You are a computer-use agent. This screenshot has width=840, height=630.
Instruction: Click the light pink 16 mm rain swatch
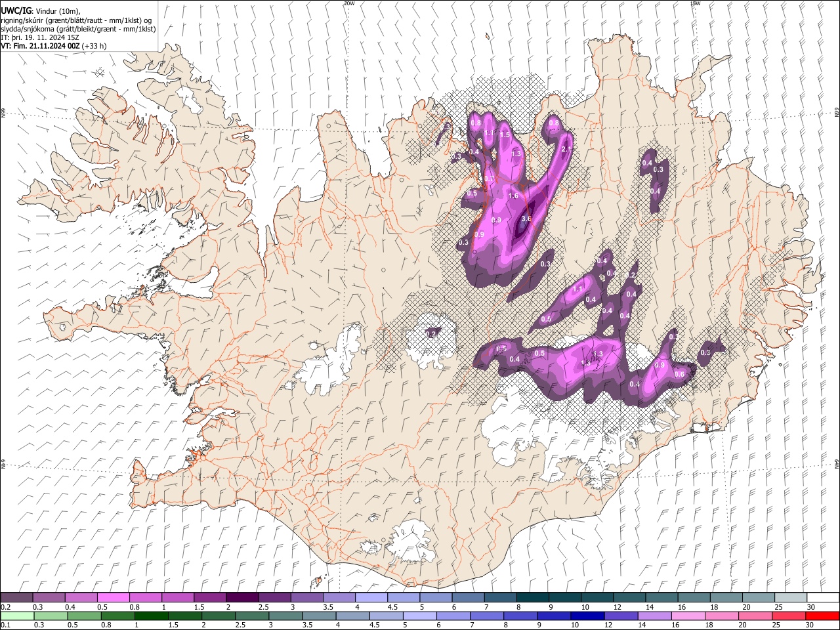(x=688, y=616)
